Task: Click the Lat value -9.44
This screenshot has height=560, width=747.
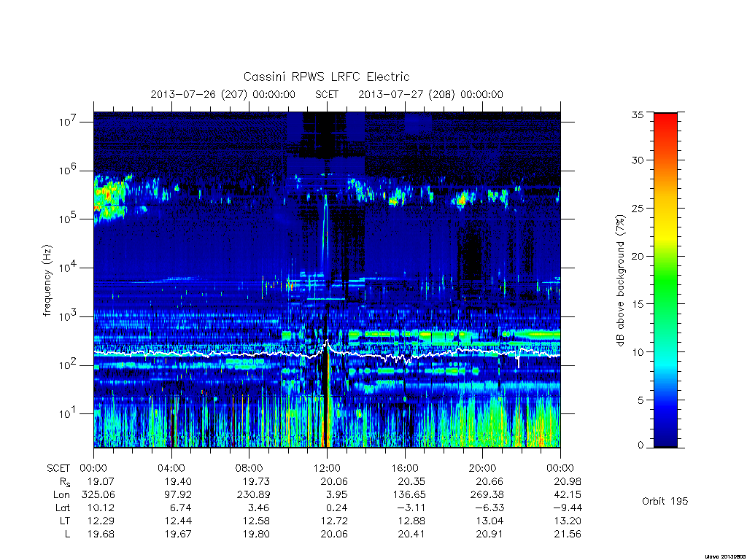Action: [x=568, y=507]
